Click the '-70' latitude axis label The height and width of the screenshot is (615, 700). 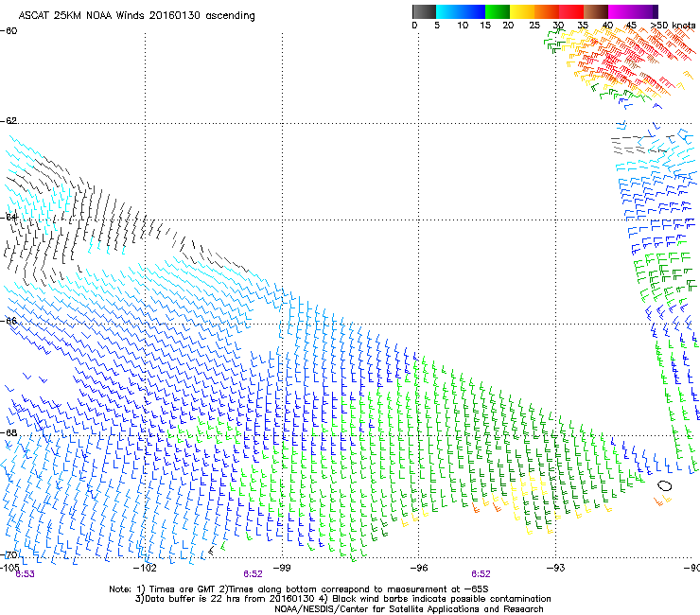point(9,554)
